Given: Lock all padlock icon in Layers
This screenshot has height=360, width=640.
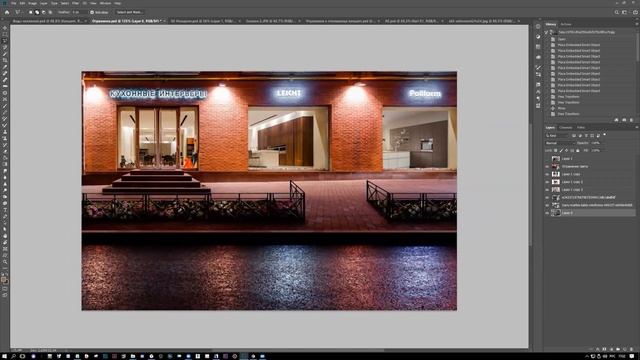Looking at the screenshot, I should tap(578, 151).
